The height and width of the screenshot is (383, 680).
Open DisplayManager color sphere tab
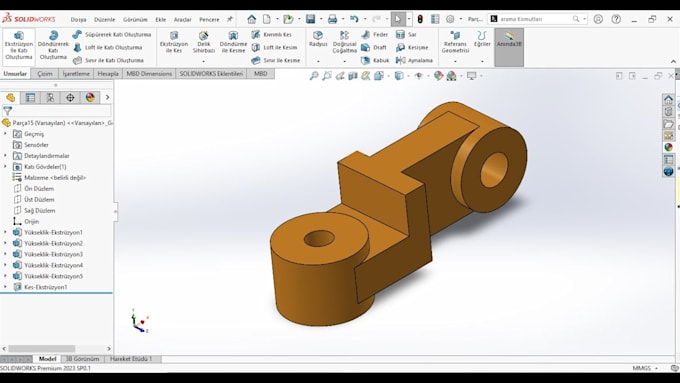(x=90, y=98)
